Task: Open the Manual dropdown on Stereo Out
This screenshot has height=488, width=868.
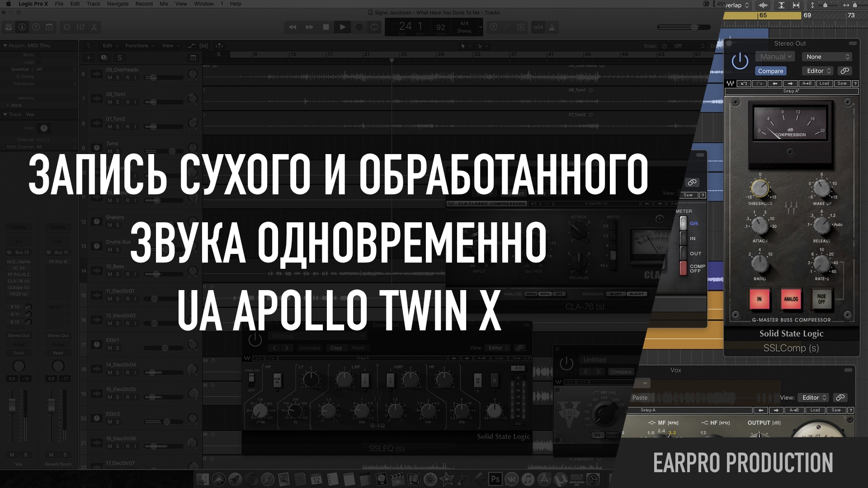Action: (x=772, y=56)
